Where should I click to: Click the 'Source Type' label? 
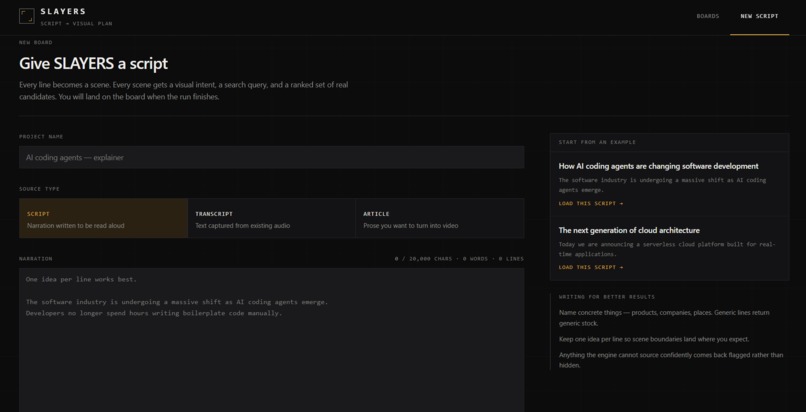39,189
